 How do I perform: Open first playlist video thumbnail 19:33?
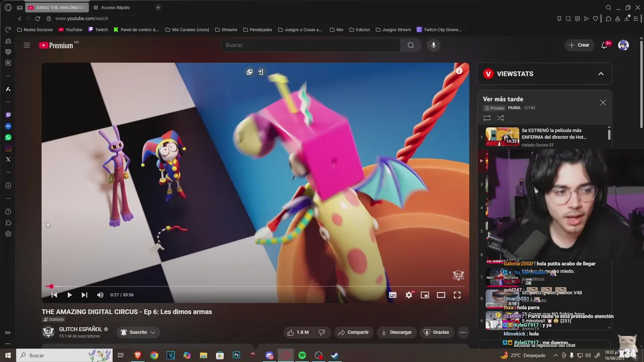(502, 137)
